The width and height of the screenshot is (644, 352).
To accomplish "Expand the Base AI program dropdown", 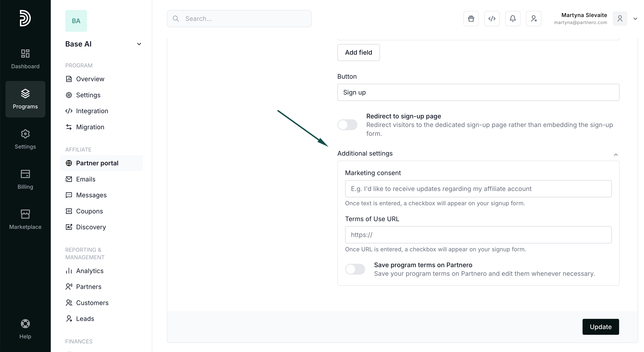I will click(139, 44).
